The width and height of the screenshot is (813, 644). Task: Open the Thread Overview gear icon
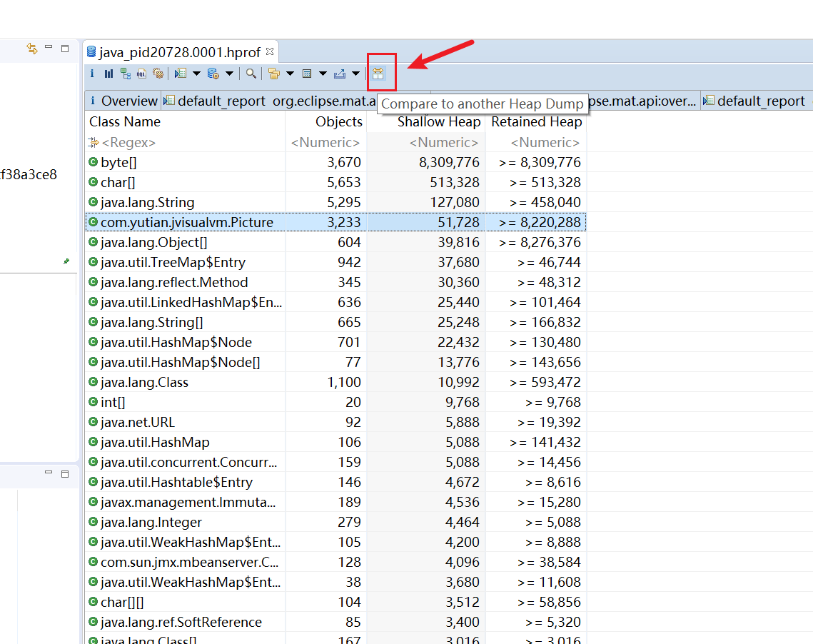(x=158, y=74)
